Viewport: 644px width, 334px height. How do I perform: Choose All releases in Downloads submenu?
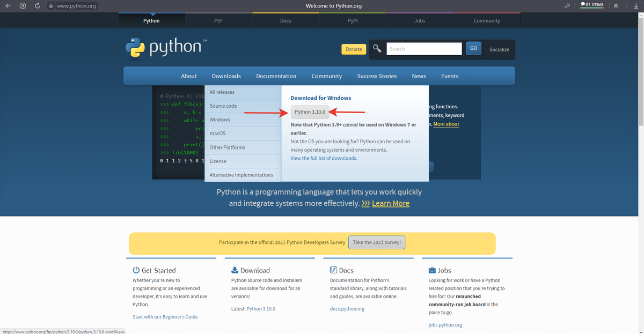(243, 92)
